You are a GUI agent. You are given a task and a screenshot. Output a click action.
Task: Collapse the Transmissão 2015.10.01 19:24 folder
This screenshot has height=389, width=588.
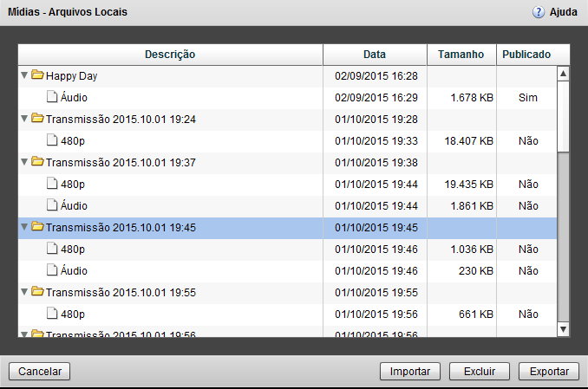(24, 119)
